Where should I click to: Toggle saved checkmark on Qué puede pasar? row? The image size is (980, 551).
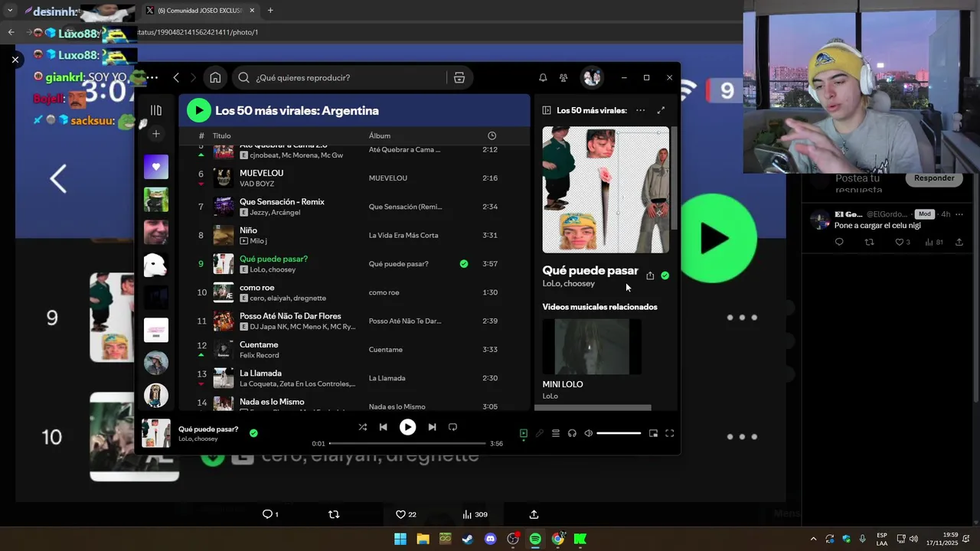464,264
